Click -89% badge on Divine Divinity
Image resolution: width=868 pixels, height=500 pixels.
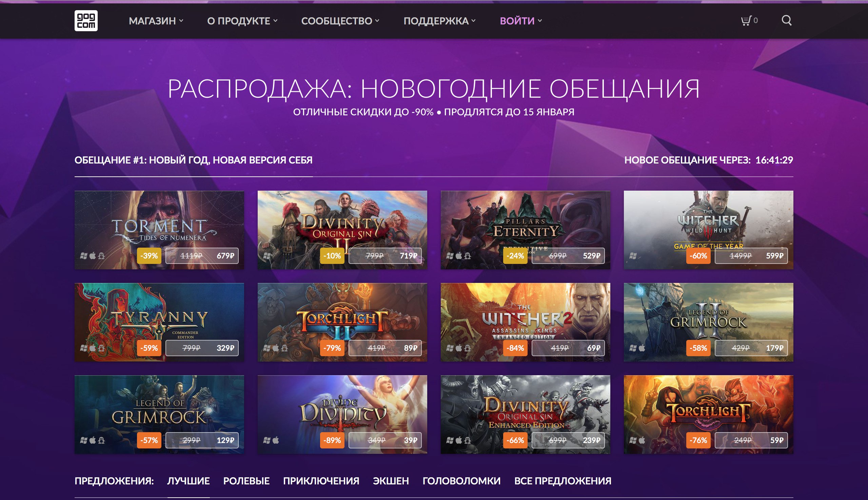pos(332,440)
